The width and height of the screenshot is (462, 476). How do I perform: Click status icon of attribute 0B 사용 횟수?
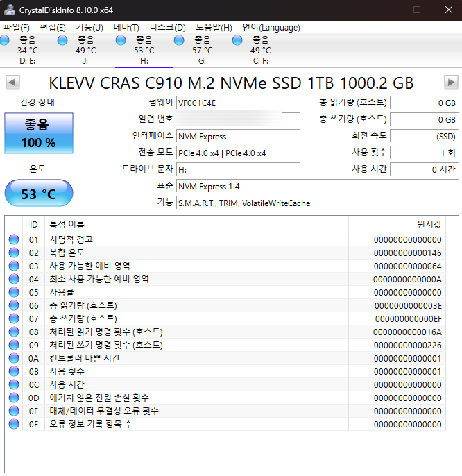[14, 371]
